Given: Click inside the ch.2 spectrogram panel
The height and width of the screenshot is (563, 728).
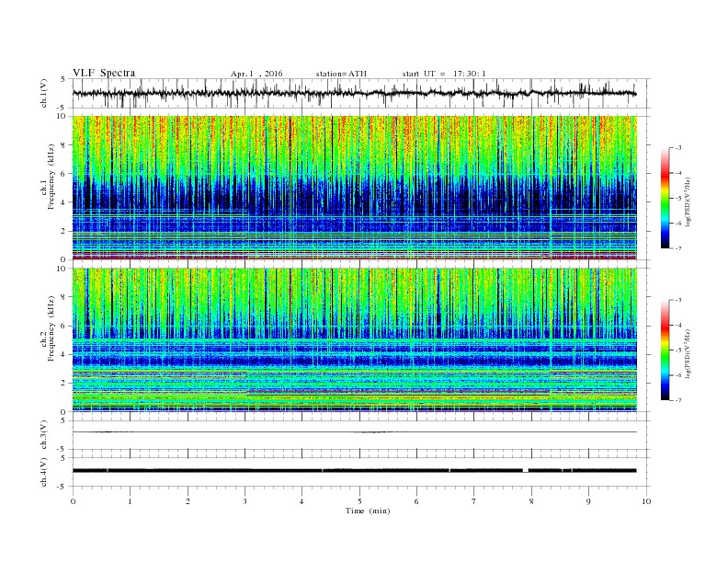Looking at the screenshot, I should [354, 340].
